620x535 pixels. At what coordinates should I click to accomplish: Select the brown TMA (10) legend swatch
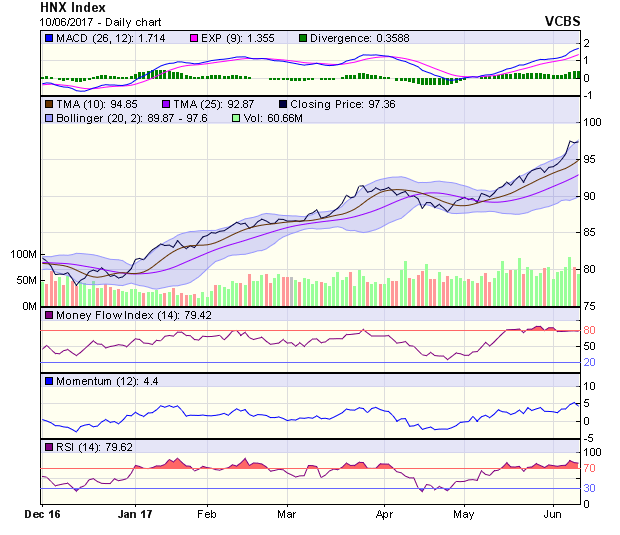click(49, 103)
